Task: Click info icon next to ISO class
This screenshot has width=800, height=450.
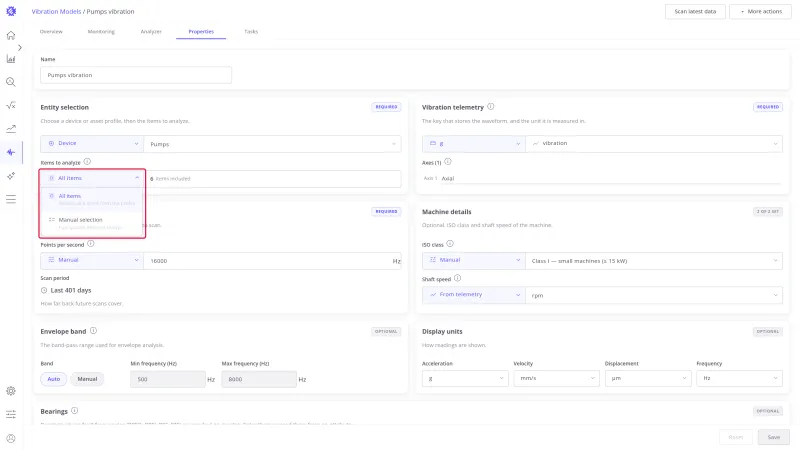Action: coord(450,244)
